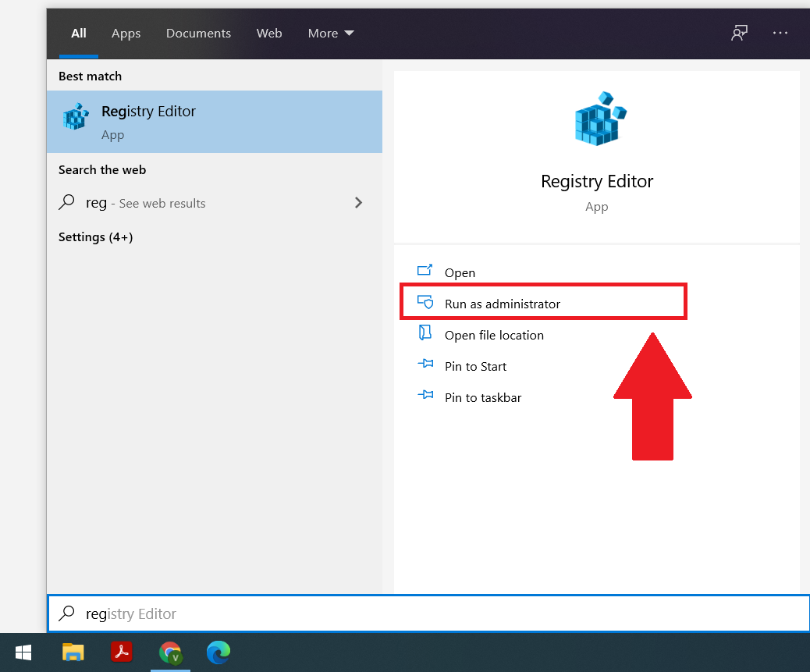Click the large Registry Editor cube icon
The height and width of the screenshot is (672, 810).
click(600, 119)
